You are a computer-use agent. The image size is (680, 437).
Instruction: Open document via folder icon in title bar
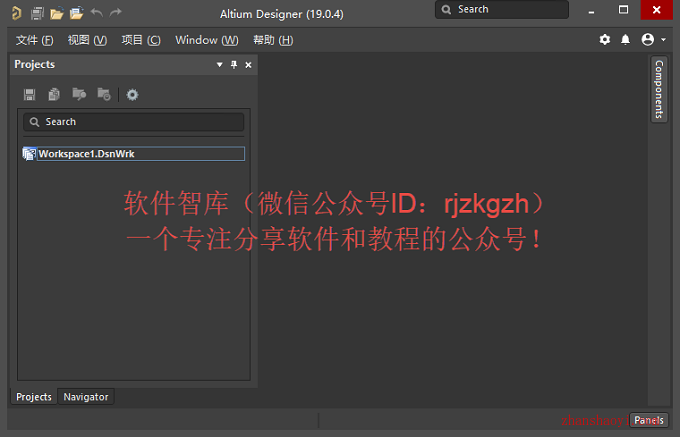click(x=56, y=14)
